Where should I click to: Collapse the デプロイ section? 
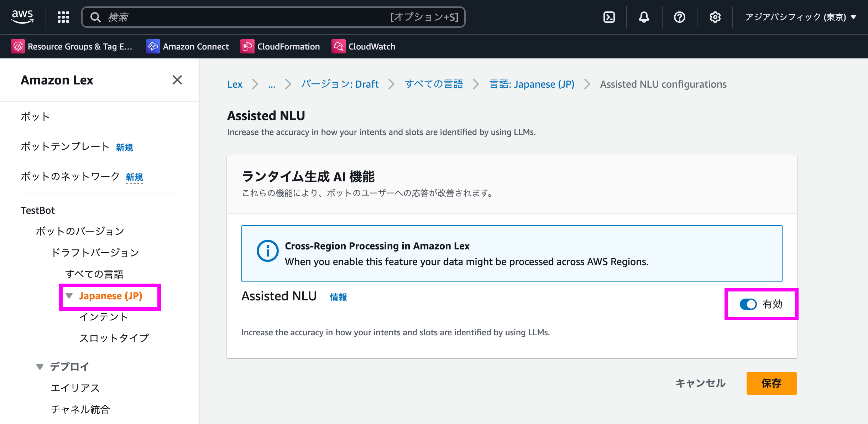click(x=40, y=367)
